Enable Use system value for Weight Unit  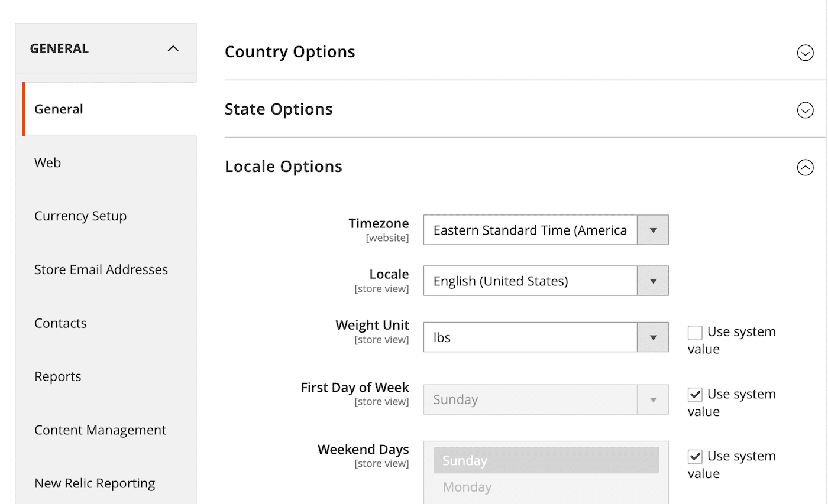[x=695, y=332]
